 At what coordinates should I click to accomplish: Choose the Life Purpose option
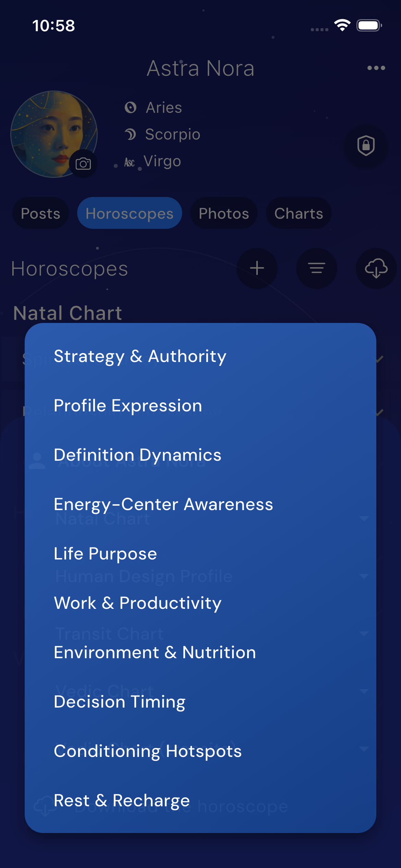coord(105,553)
